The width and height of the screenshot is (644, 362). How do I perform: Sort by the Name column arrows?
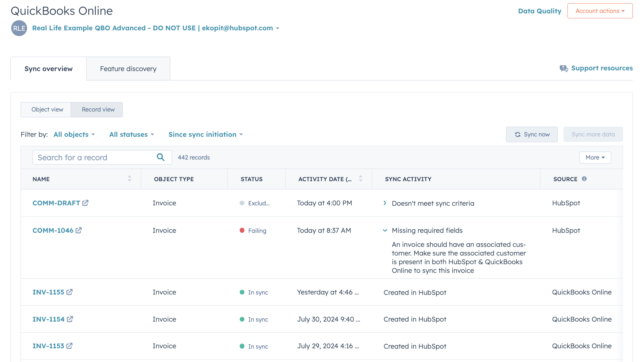[130, 179]
